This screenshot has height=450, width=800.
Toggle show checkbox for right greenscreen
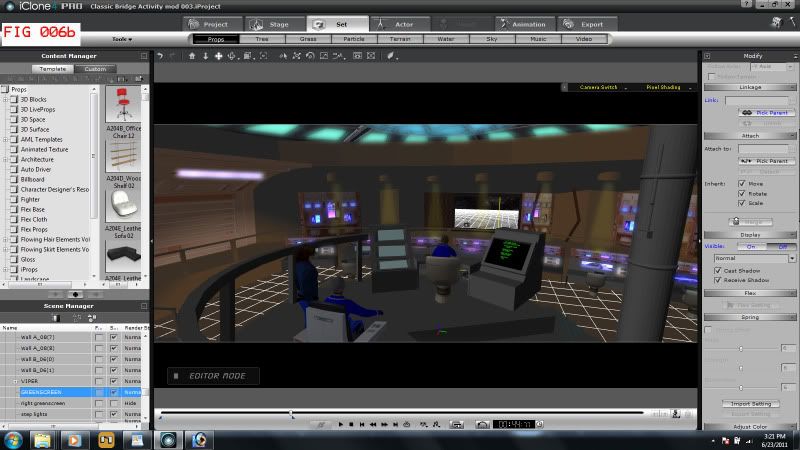(113, 403)
